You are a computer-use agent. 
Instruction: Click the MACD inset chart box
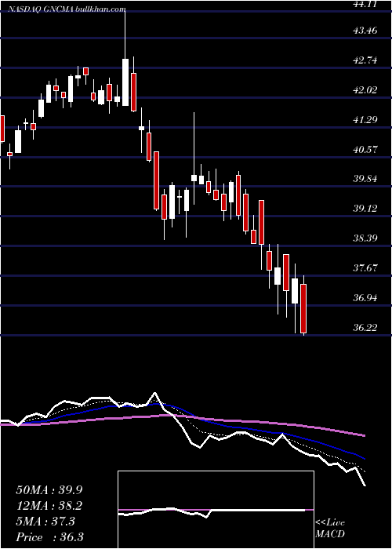[216, 510]
